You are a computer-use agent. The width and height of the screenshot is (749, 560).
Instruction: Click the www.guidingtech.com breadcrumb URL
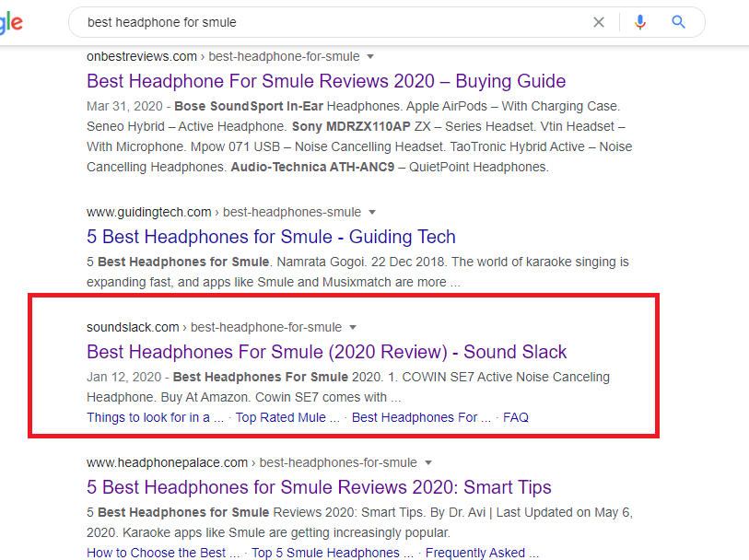click(x=224, y=213)
